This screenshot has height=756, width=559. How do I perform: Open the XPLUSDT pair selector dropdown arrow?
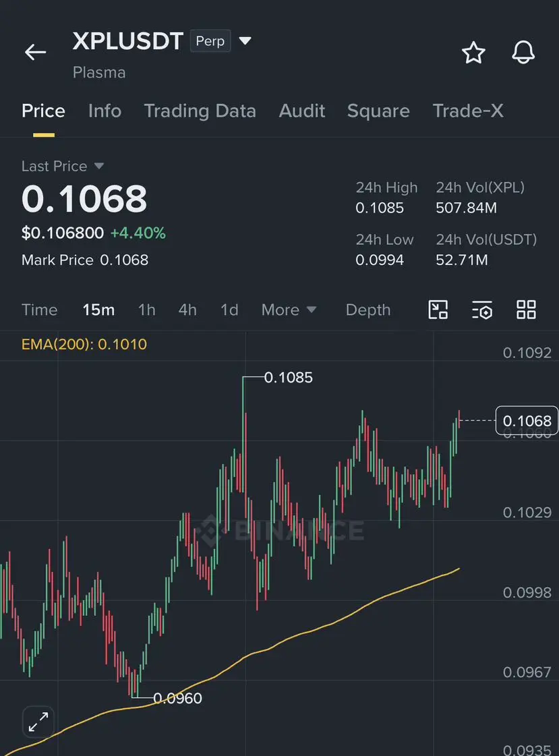click(x=245, y=40)
